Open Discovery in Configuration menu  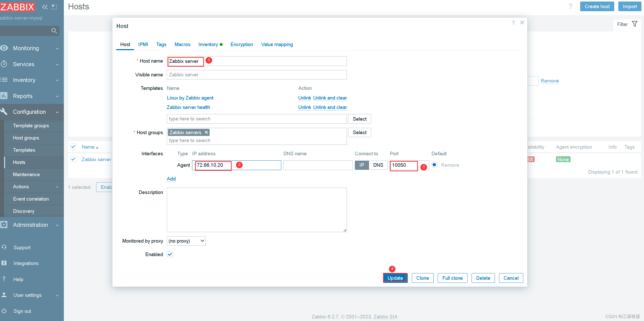pos(34,211)
